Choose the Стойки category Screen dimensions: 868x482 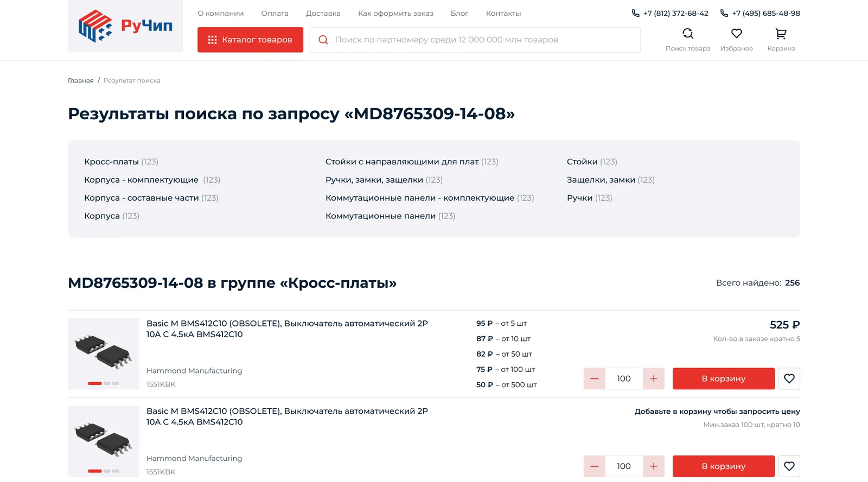(592, 162)
